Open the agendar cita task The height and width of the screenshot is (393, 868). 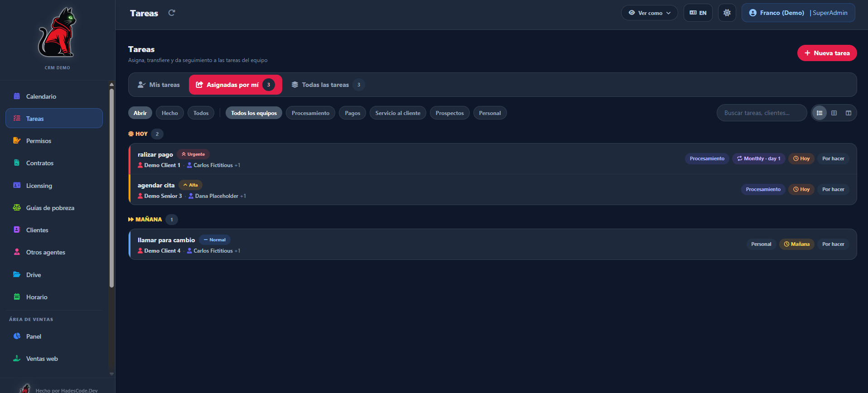492,190
